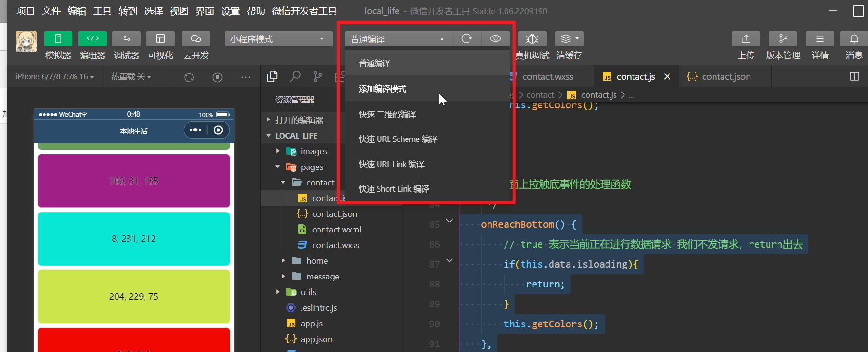Select 普通编译 in the dropdown list
Image resolution: width=868 pixels, height=352 pixels.
tap(427, 63)
